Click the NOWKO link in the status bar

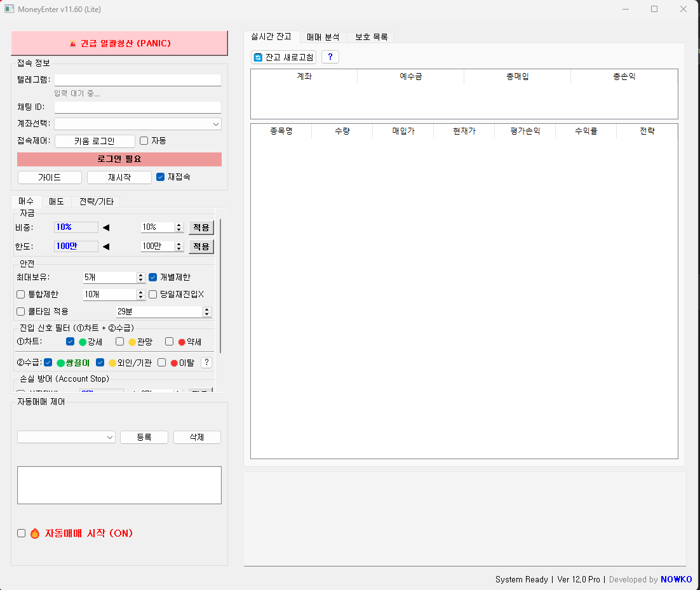[676, 579]
